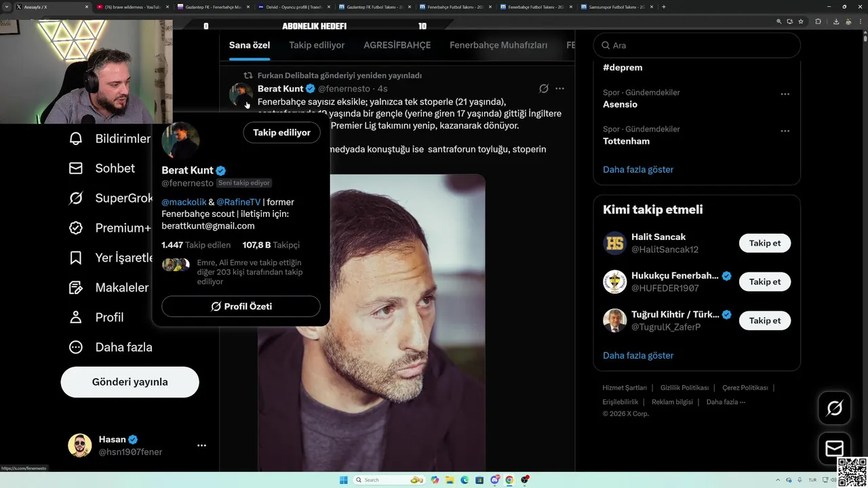
Task: Open the post's portrait photo
Action: coord(371,323)
